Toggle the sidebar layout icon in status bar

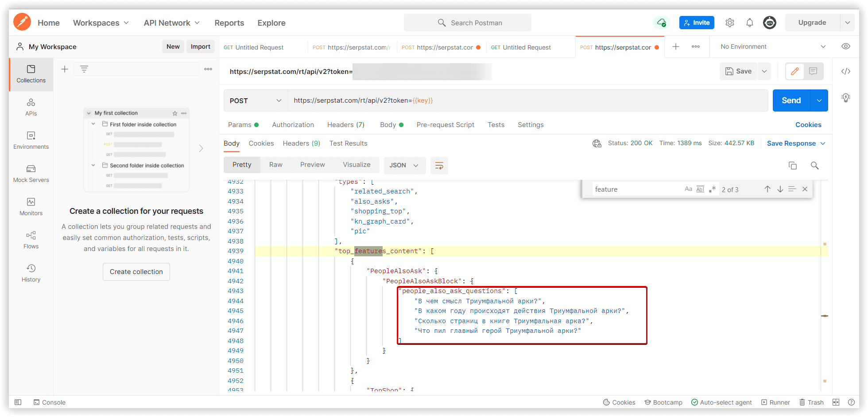tap(18, 402)
